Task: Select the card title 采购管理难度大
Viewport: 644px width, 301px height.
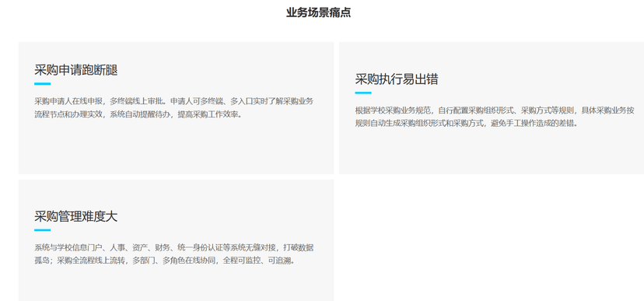Action: 76,216
